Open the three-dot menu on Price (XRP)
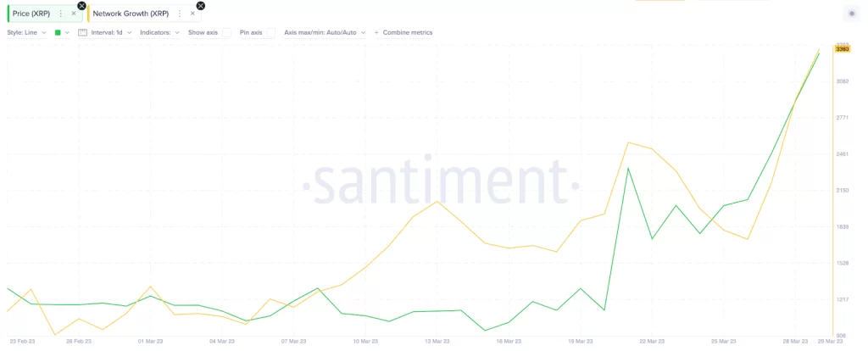This screenshot has width=868, height=351. [x=61, y=14]
